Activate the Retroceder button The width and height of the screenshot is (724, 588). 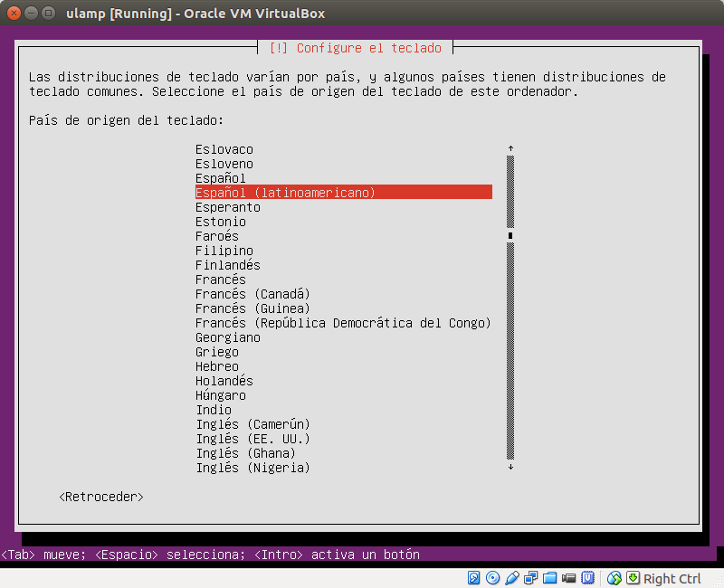pos(100,496)
